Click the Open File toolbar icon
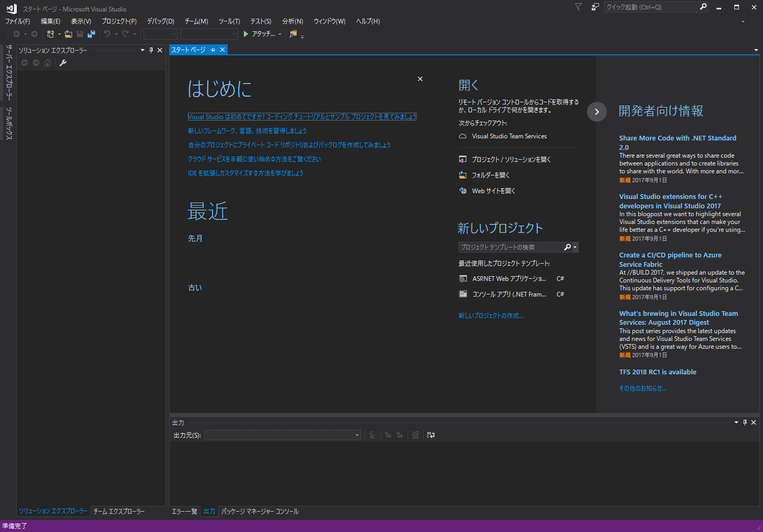763x532 pixels. tap(68, 33)
